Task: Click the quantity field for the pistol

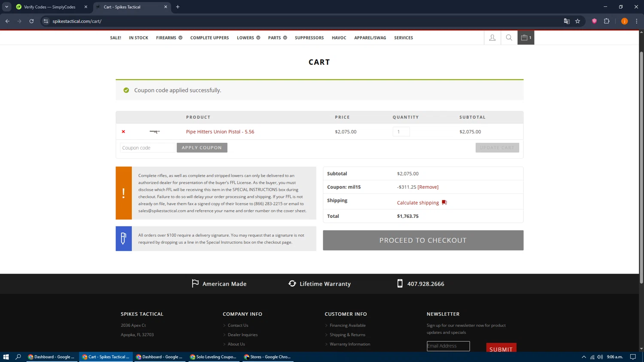Action: [x=401, y=132]
